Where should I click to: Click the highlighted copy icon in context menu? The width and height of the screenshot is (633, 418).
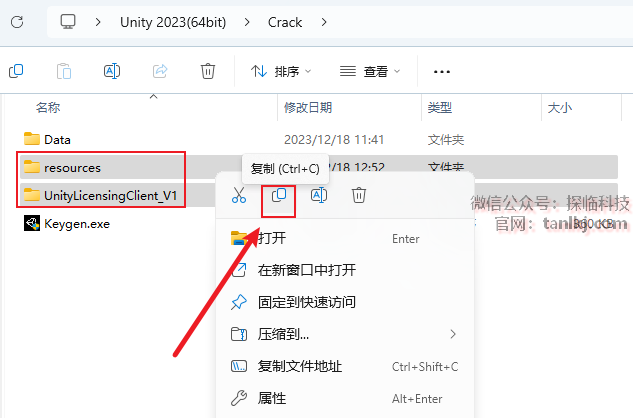279,195
